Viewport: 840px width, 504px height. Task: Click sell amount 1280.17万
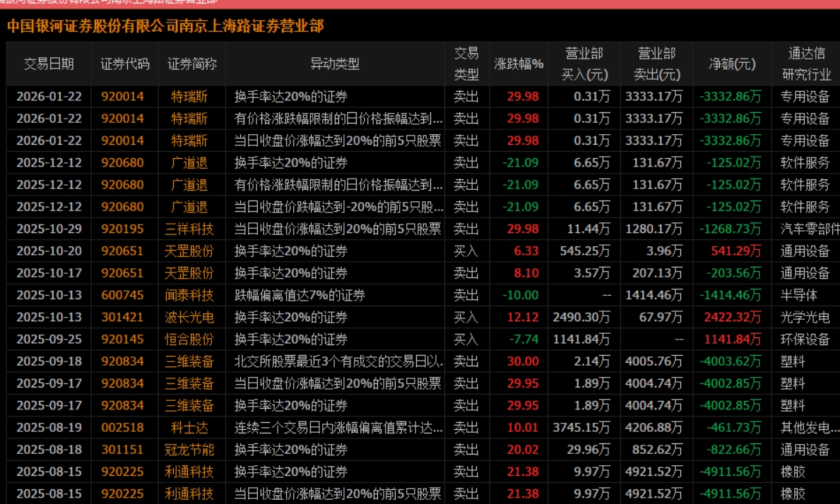[x=654, y=229]
